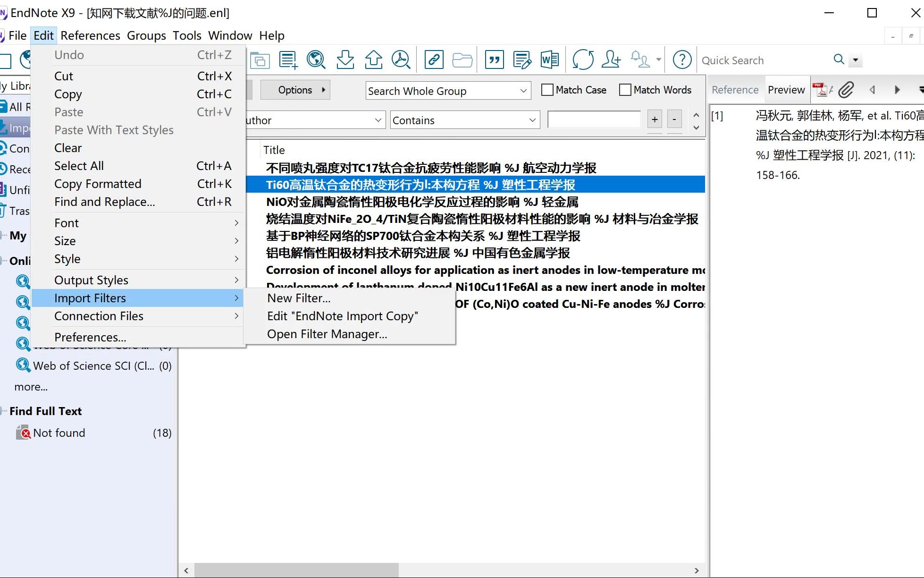Viewport: 924px width, 578px height.
Task: Click the Insert Citation quote icon
Action: point(494,60)
